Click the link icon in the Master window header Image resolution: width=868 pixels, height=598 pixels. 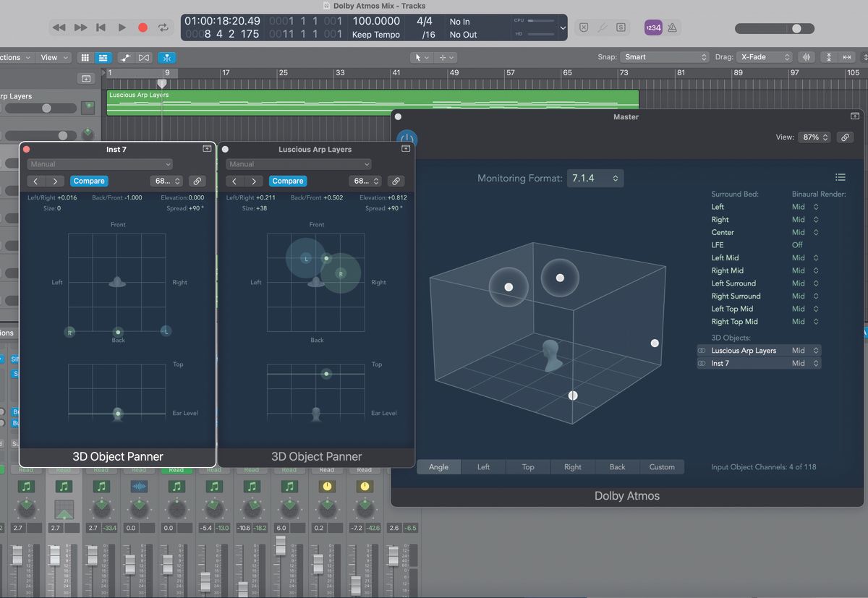tap(845, 137)
